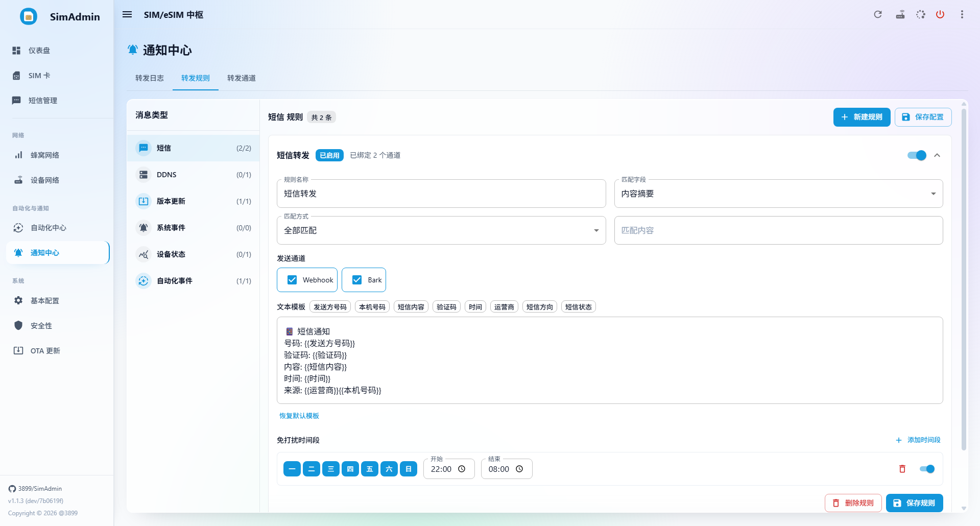Image resolution: width=980 pixels, height=526 pixels.
Task: Uncheck the Bark channel checkbox
Action: pyautogui.click(x=357, y=280)
